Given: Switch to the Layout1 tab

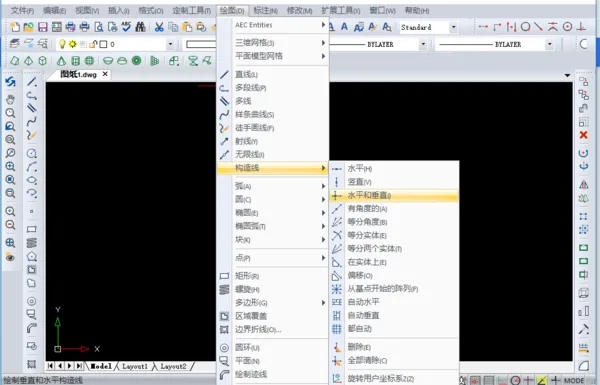Looking at the screenshot, I should (135, 366).
